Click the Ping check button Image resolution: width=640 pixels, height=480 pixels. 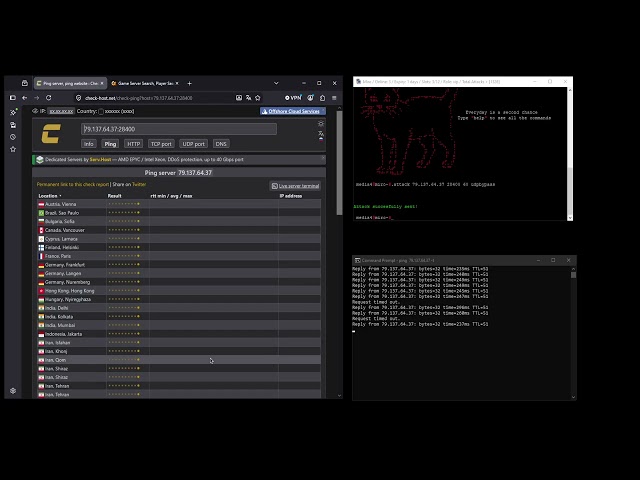tap(110, 144)
